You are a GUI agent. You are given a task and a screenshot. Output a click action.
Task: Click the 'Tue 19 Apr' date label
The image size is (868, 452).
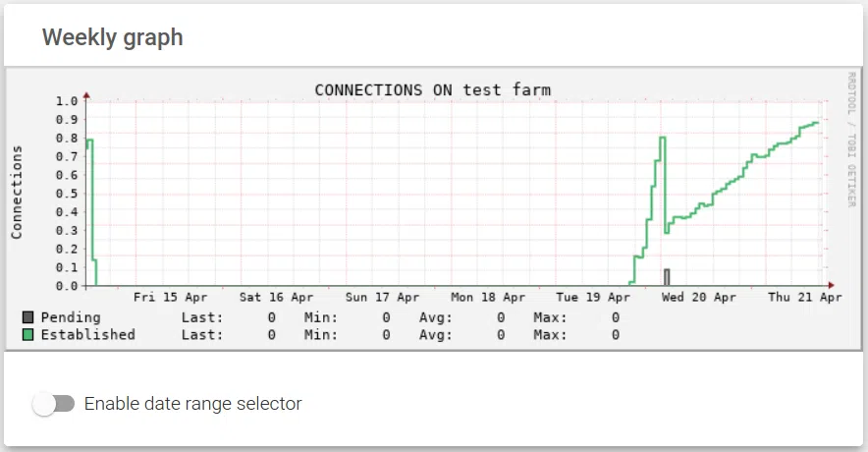pyautogui.click(x=593, y=297)
